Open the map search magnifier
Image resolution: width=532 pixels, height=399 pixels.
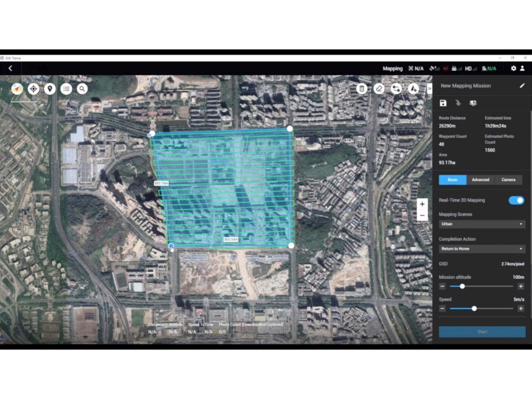click(x=82, y=89)
